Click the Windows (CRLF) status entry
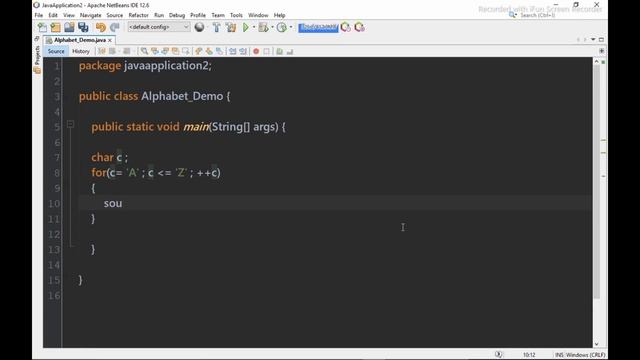Viewport: 640px width, 360px height. pos(585,355)
